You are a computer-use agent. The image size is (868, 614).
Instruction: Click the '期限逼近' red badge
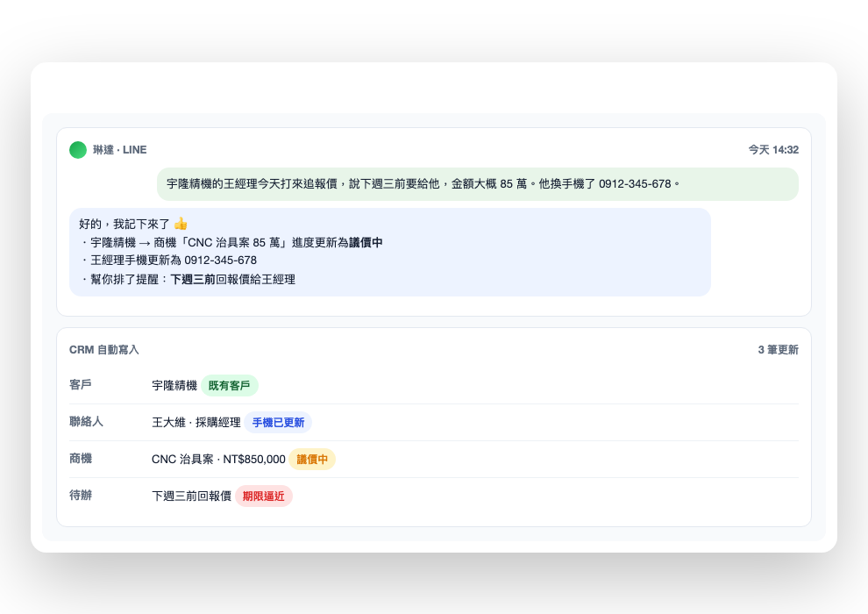[x=264, y=496]
